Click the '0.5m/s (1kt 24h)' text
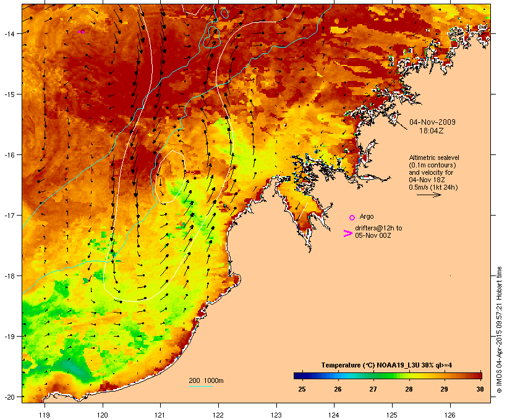 pyautogui.click(x=433, y=187)
